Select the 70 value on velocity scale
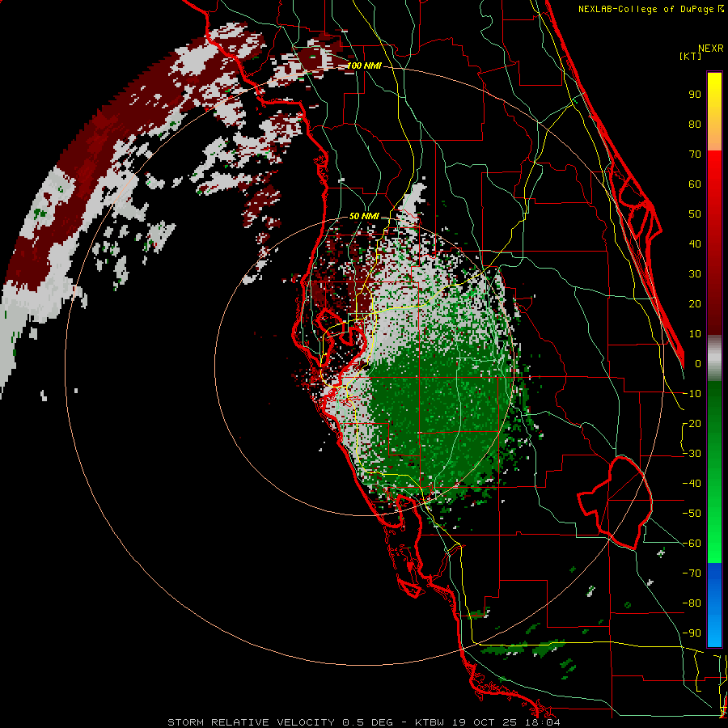This screenshot has width=728, height=728. point(695,154)
